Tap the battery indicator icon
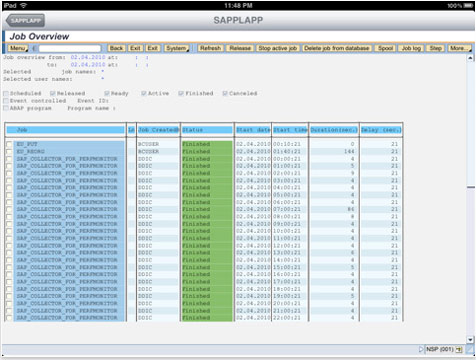 468,6
